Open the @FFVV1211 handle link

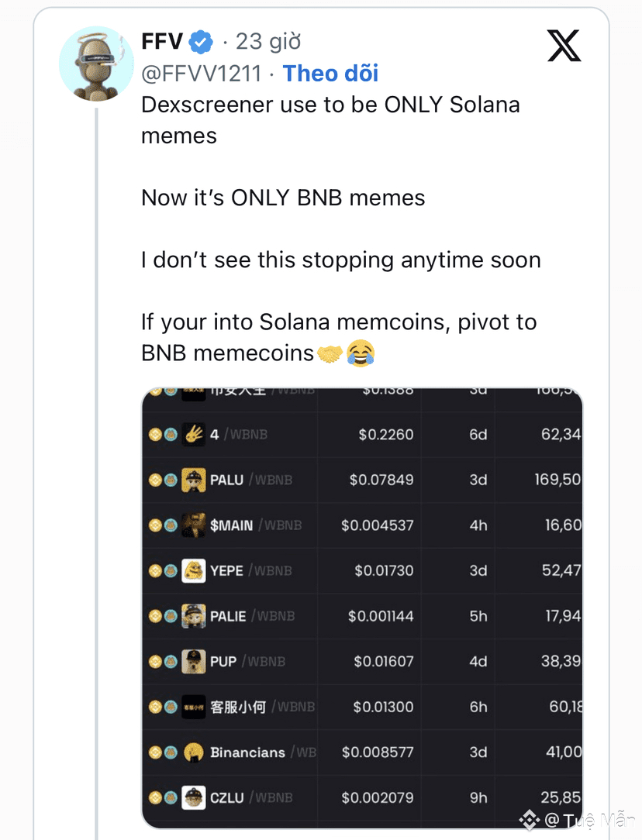pyautogui.click(x=201, y=74)
